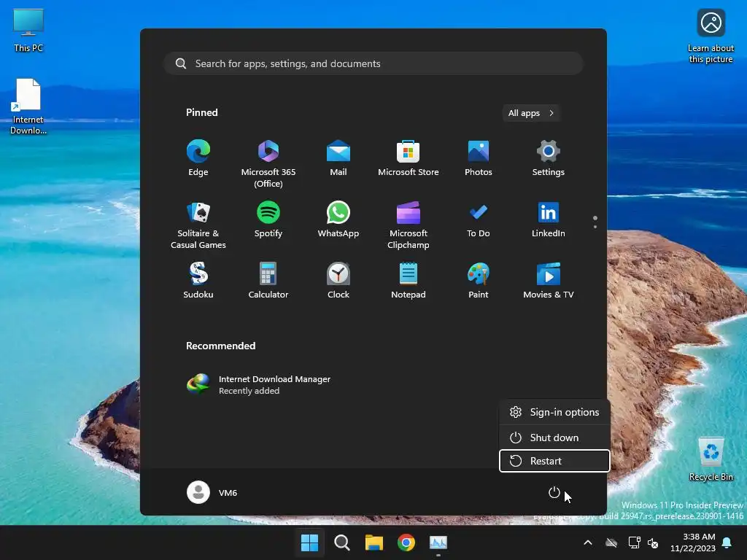Image resolution: width=747 pixels, height=560 pixels.
Task: Open the Mail app
Action: (x=338, y=158)
